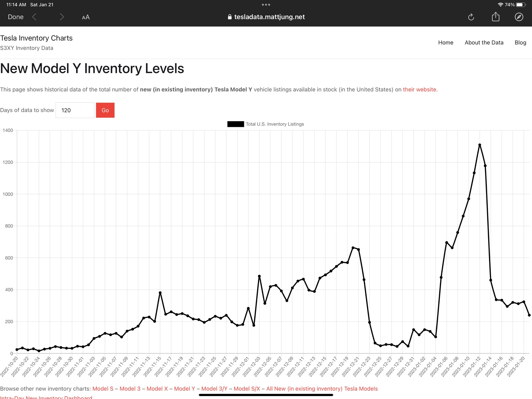Click the red Go button
The height and width of the screenshot is (399, 532).
pos(105,110)
